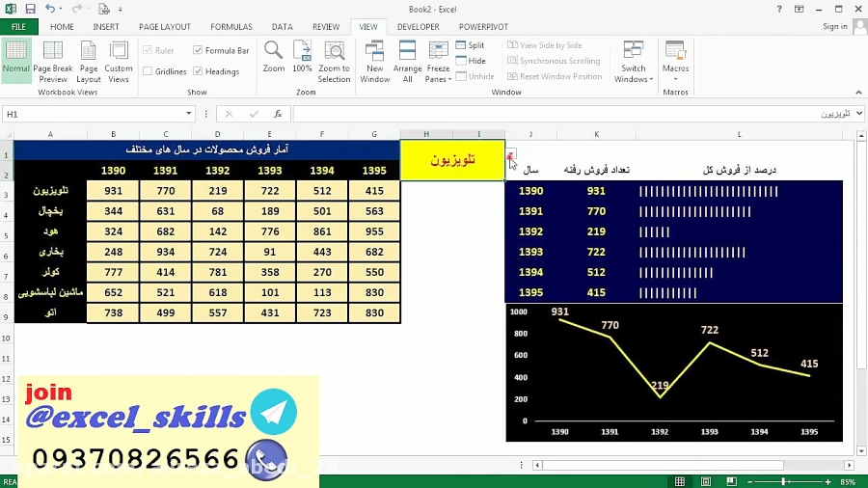Click scroll left arrow on horizontal scrollbar
This screenshot has height=488, width=868.
coord(537,465)
